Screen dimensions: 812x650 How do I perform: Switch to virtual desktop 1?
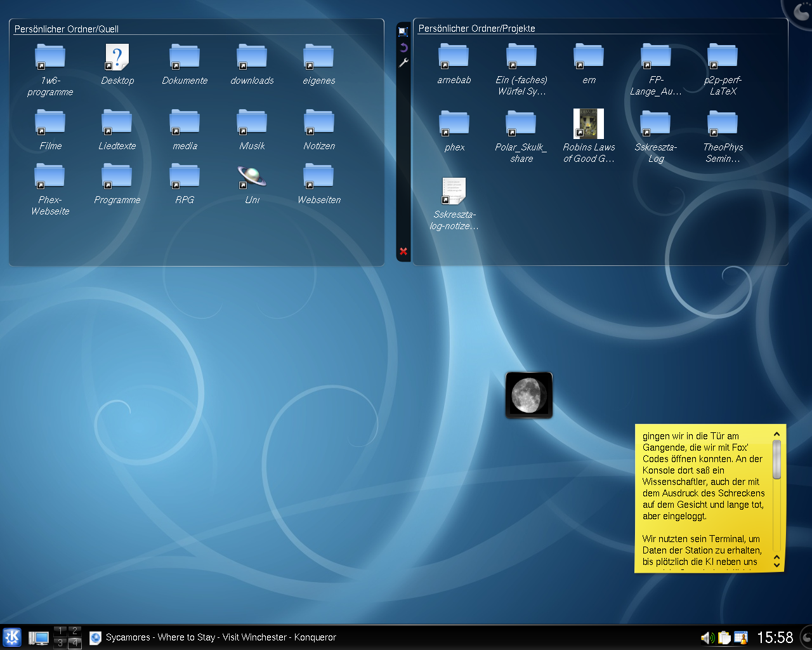[x=60, y=631]
